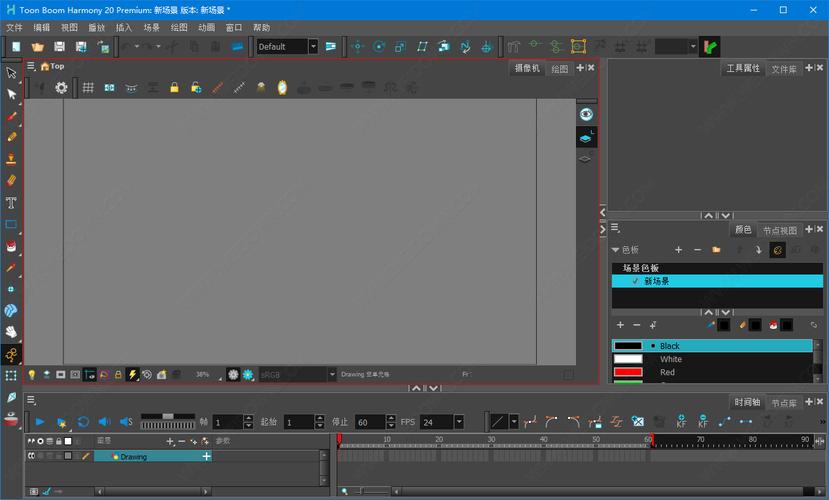
Task: Show the grid in camera view
Action: tap(88, 88)
